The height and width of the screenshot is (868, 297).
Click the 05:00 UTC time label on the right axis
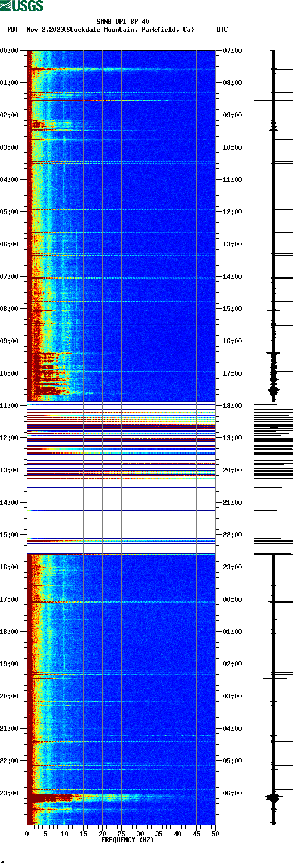click(x=232, y=761)
